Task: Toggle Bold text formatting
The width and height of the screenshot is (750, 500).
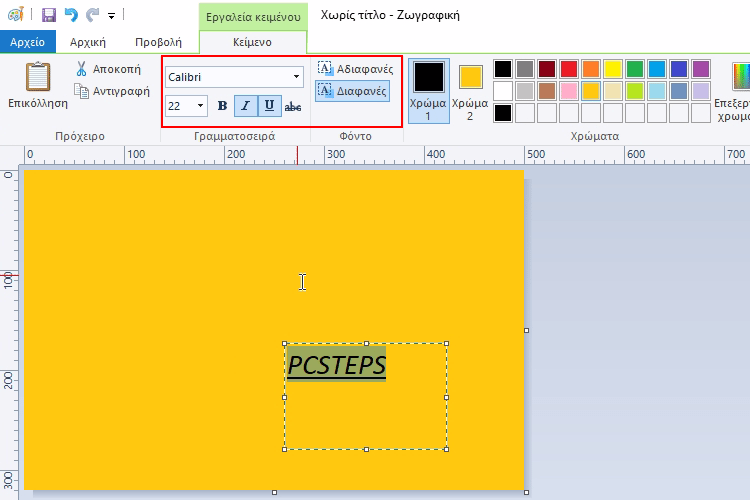Action: click(222, 106)
